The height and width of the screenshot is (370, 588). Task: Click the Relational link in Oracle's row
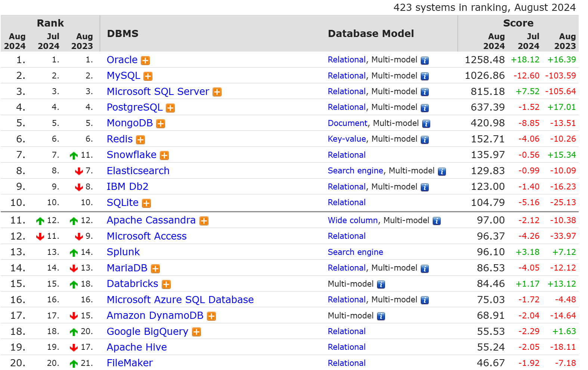coord(347,60)
